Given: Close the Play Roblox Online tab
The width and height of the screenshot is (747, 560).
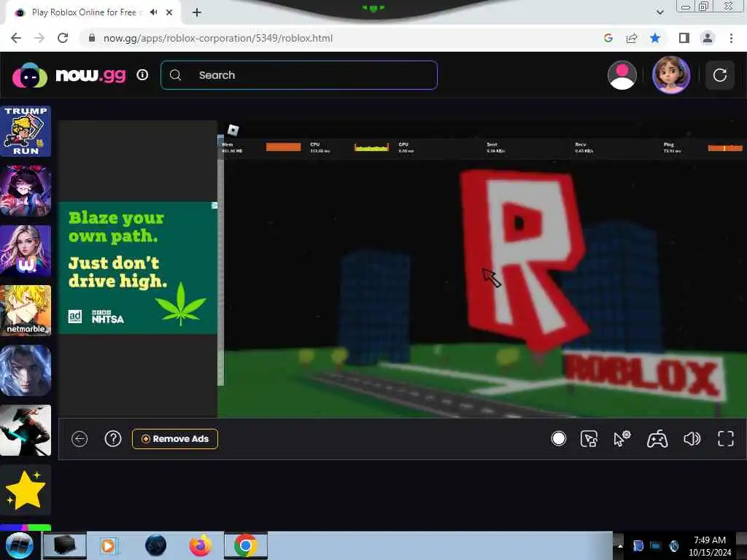Looking at the screenshot, I should [x=169, y=12].
